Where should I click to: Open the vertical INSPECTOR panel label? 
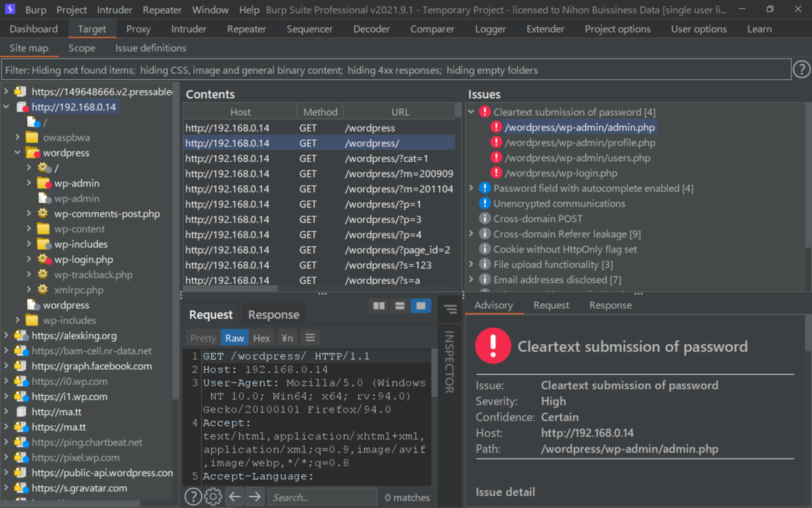pos(449,362)
